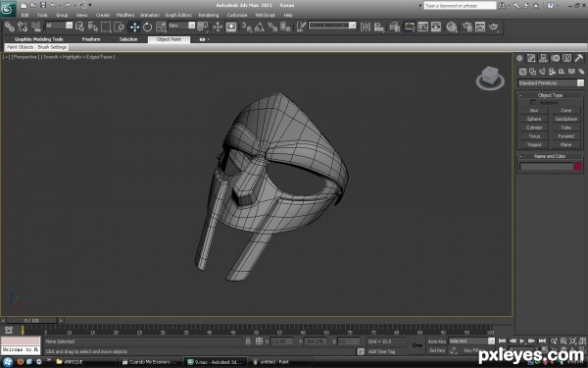Collapse the Name and Color rollout

coord(550,156)
